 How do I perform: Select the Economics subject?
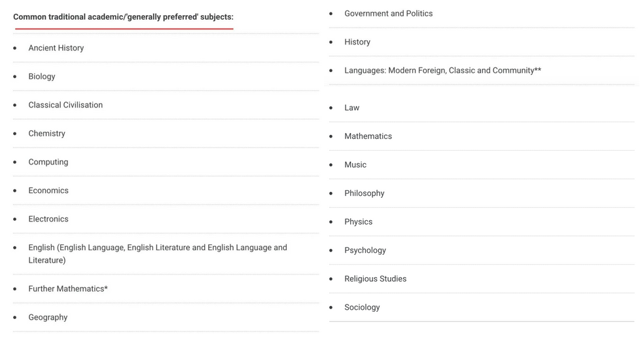[48, 191]
